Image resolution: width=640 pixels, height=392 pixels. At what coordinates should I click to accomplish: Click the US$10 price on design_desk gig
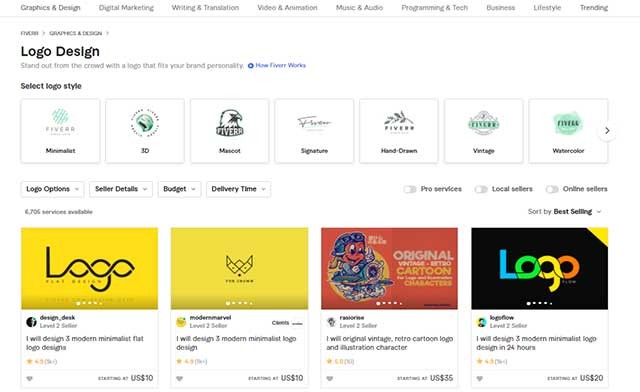coord(142,378)
